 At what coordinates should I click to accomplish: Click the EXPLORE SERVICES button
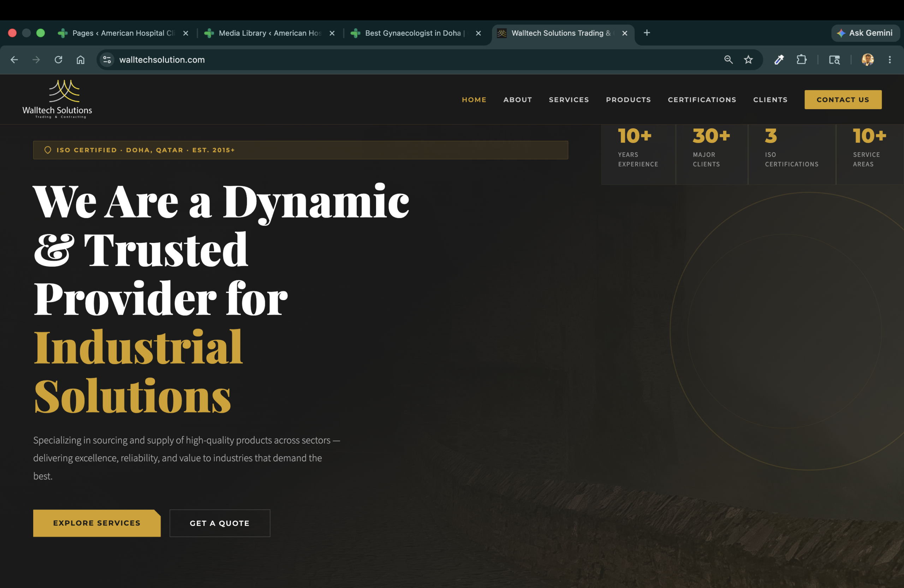[x=97, y=523]
